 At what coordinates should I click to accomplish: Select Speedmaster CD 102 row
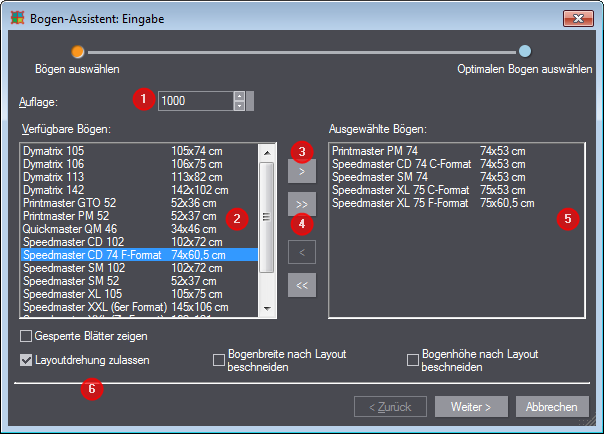(x=139, y=242)
